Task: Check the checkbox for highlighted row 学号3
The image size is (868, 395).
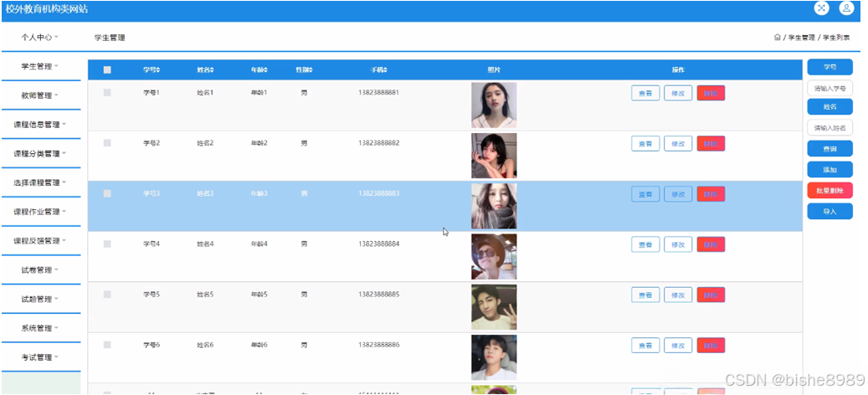Action: (x=107, y=193)
